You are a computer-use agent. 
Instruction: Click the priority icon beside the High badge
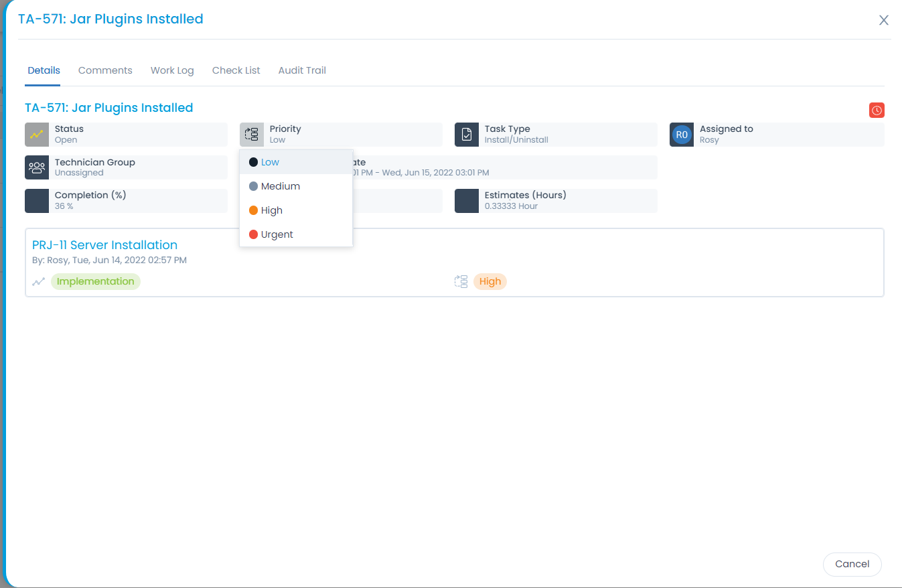[x=461, y=281]
